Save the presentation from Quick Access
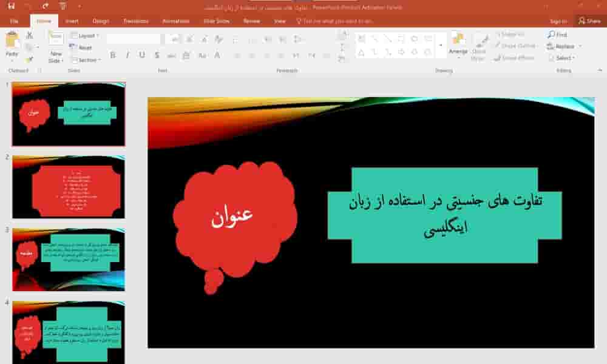Viewport: 607px width, 364px height. click(12, 5)
